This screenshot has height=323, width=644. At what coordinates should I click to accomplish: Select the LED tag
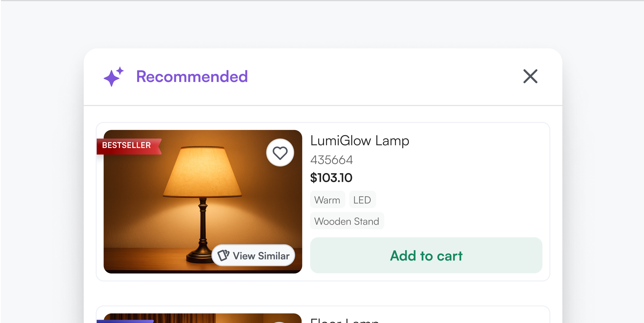point(362,200)
